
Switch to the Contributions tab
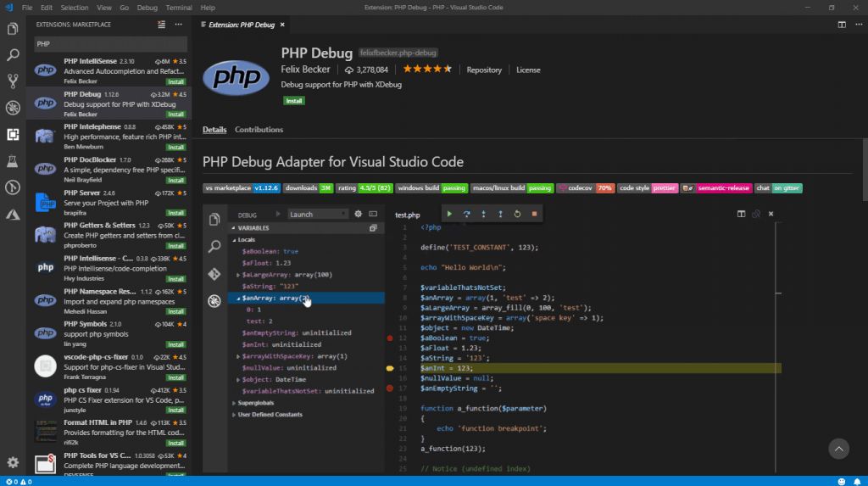259,130
